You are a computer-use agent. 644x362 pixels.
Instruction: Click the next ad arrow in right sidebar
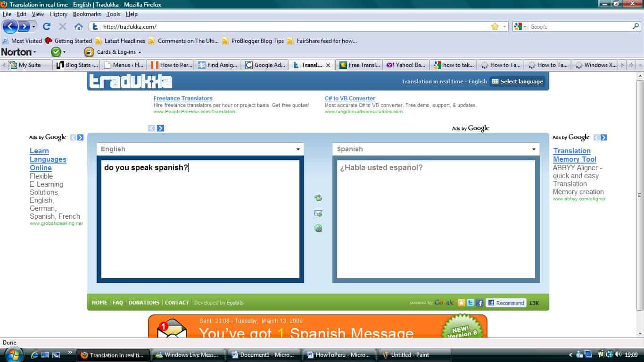coord(604,138)
